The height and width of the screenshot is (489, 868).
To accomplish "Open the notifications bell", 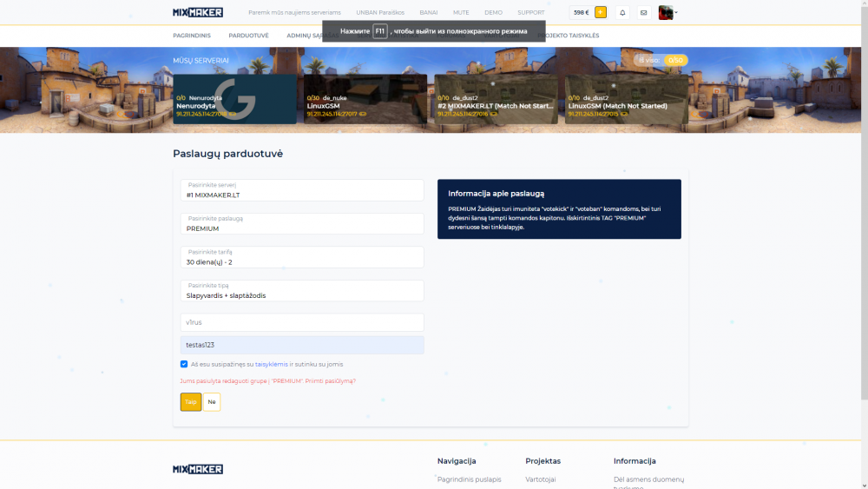I will pyautogui.click(x=622, y=12).
